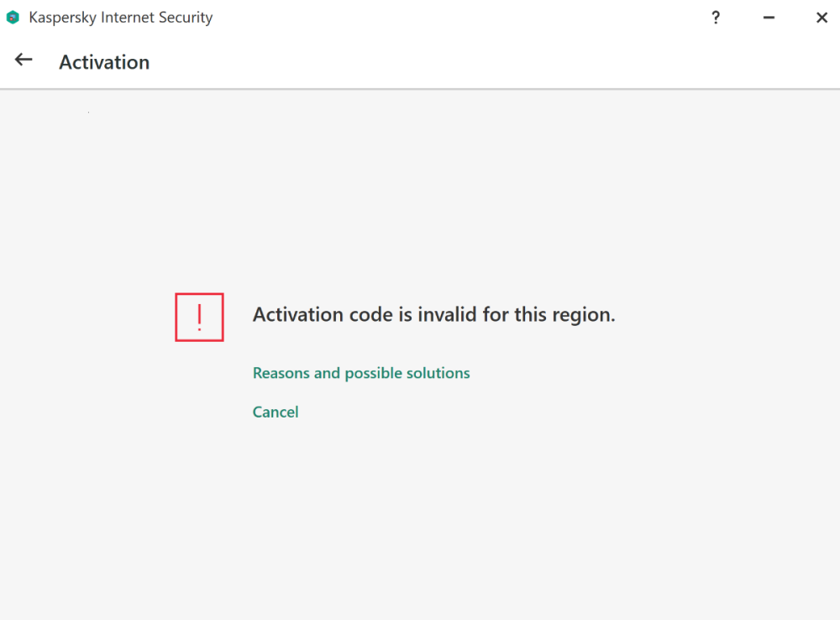The height and width of the screenshot is (620, 840).
Task: Return to previous screen via back arrow
Action: tap(24, 60)
